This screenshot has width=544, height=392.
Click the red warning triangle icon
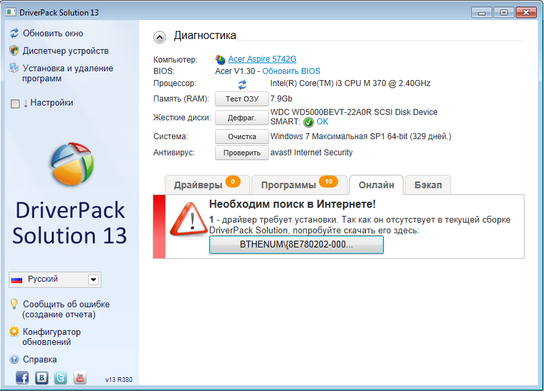click(x=188, y=219)
